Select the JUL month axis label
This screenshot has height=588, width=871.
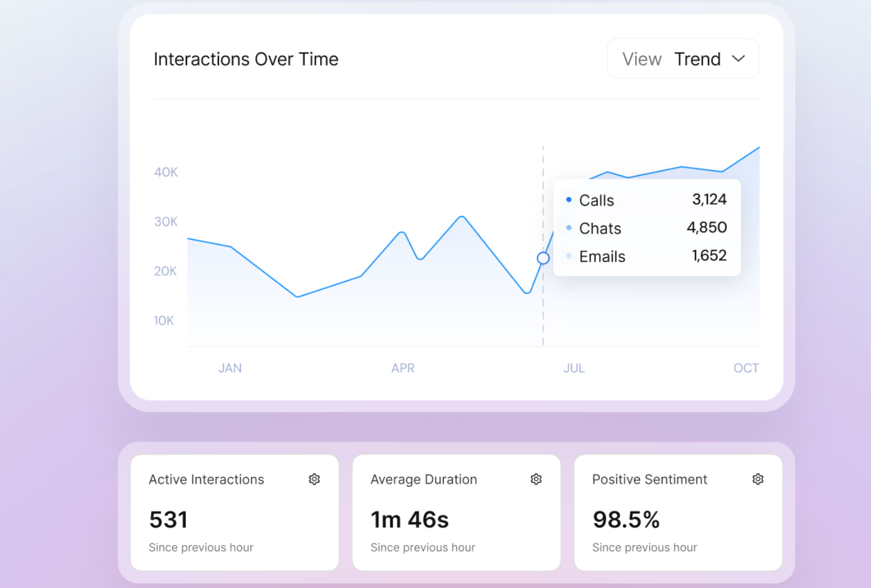click(574, 368)
